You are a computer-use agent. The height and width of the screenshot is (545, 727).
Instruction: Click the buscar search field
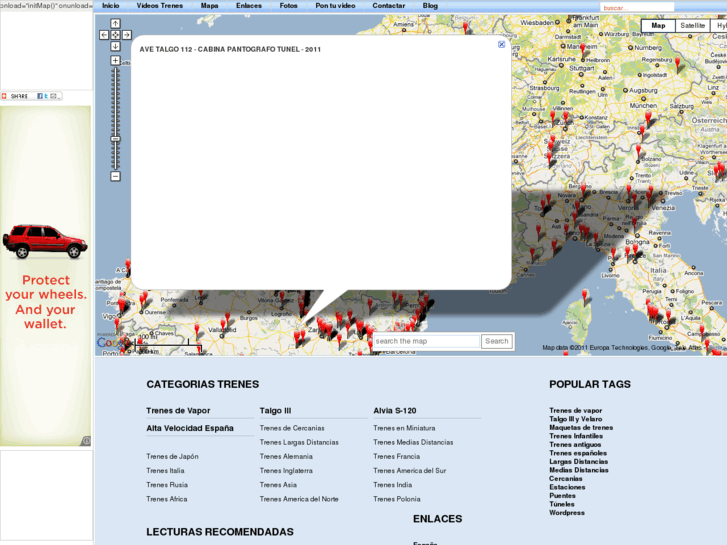click(x=637, y=7)
